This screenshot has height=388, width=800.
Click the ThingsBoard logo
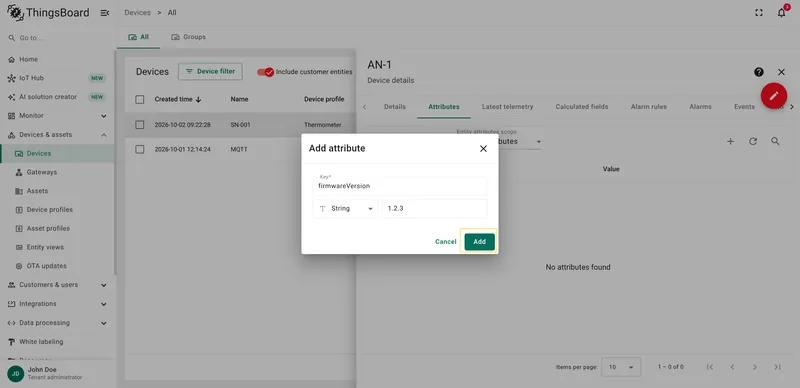coord(48,13)
